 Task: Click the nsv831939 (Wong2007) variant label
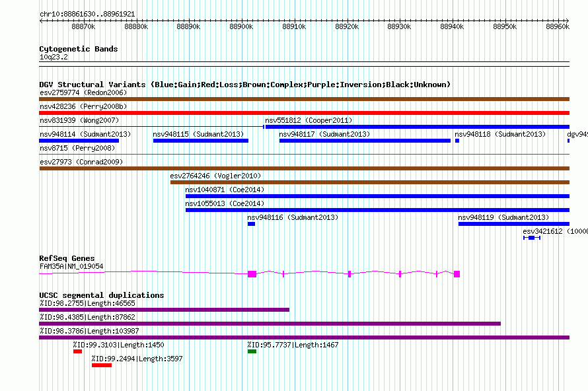79,120
